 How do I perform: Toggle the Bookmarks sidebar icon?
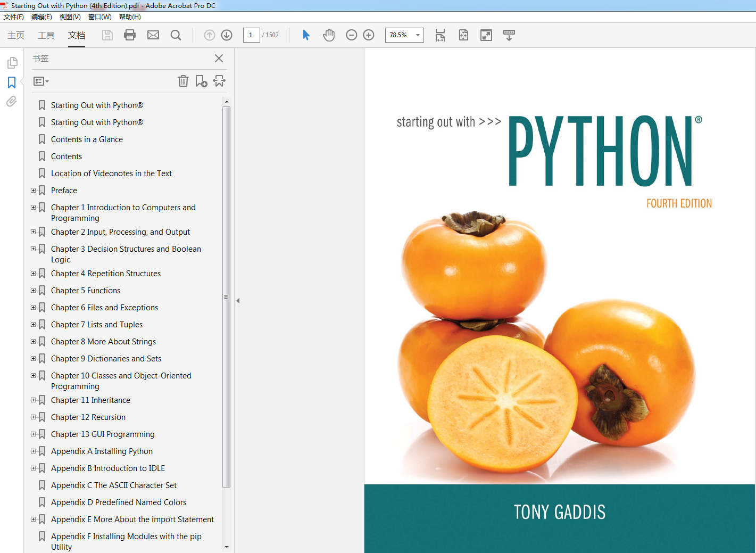12,82
